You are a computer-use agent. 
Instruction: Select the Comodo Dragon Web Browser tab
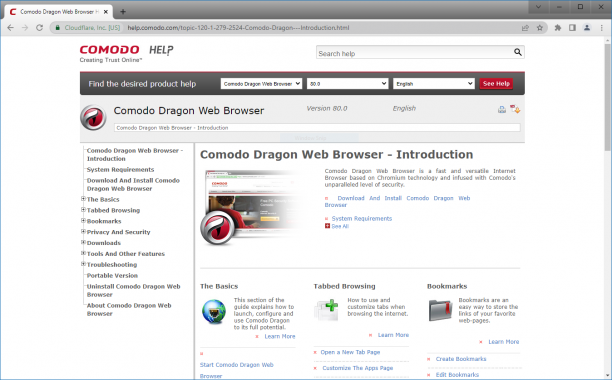click(59, 12)
